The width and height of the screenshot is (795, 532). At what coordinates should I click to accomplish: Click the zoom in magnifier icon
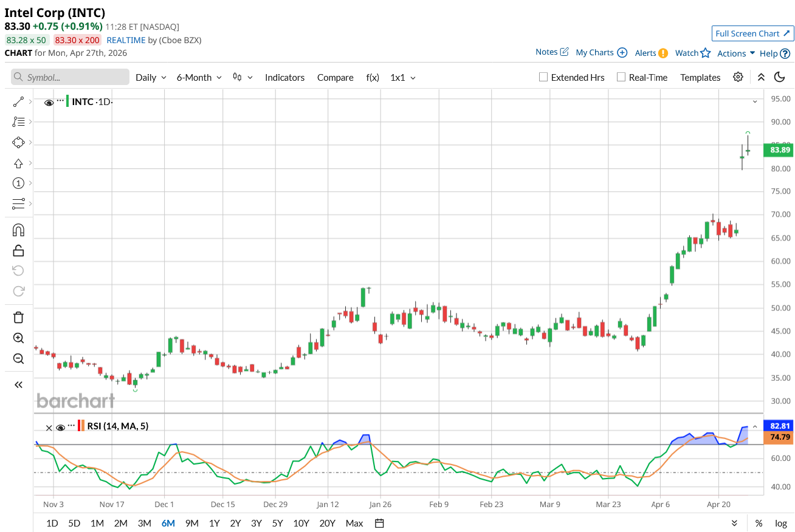(x=18, y=338)
